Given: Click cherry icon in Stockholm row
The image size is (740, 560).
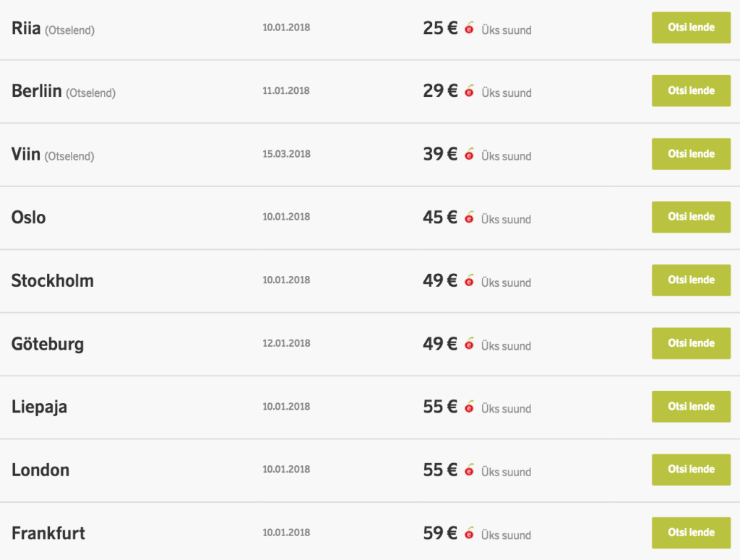Looking at the screenshot, I should tap(469, 281).
